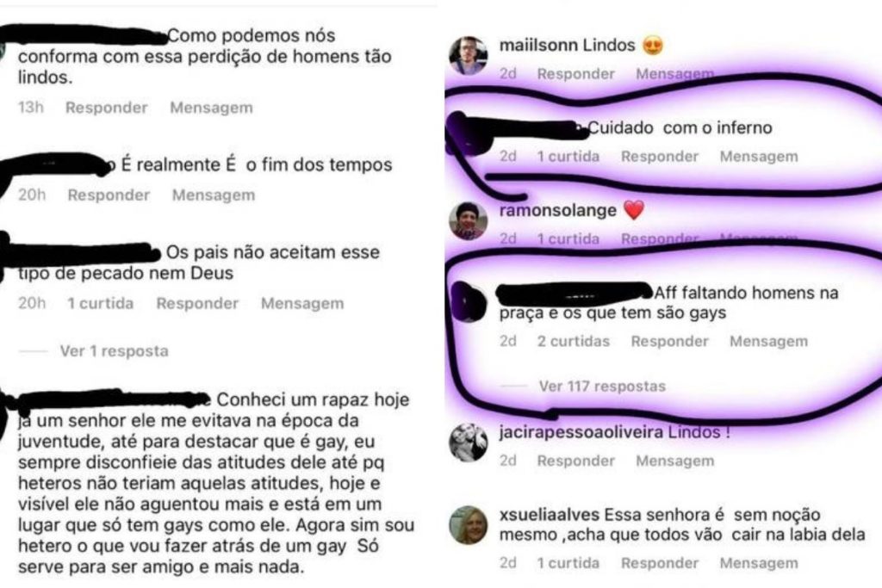Screen dimensions: 882x588
Task: Open username maiilsonn
Action: 539,45
